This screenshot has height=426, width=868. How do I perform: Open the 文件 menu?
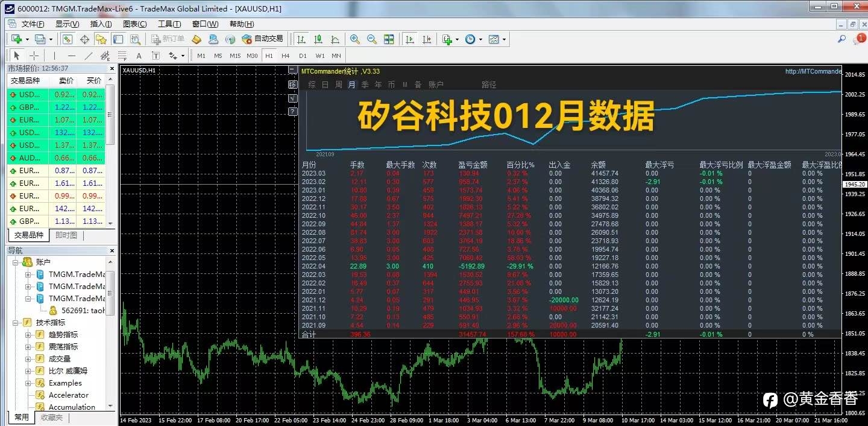pos(33,24)
